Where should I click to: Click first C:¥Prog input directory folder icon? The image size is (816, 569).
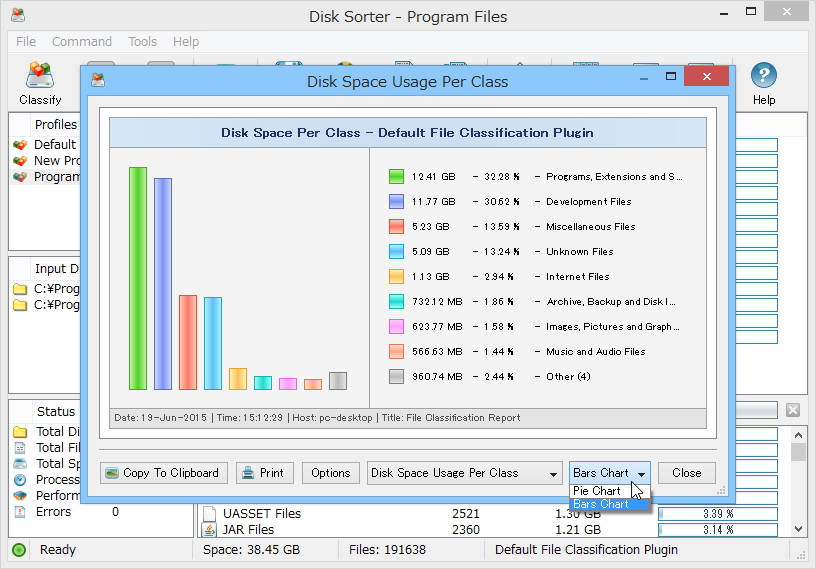(x=20, y=289)
